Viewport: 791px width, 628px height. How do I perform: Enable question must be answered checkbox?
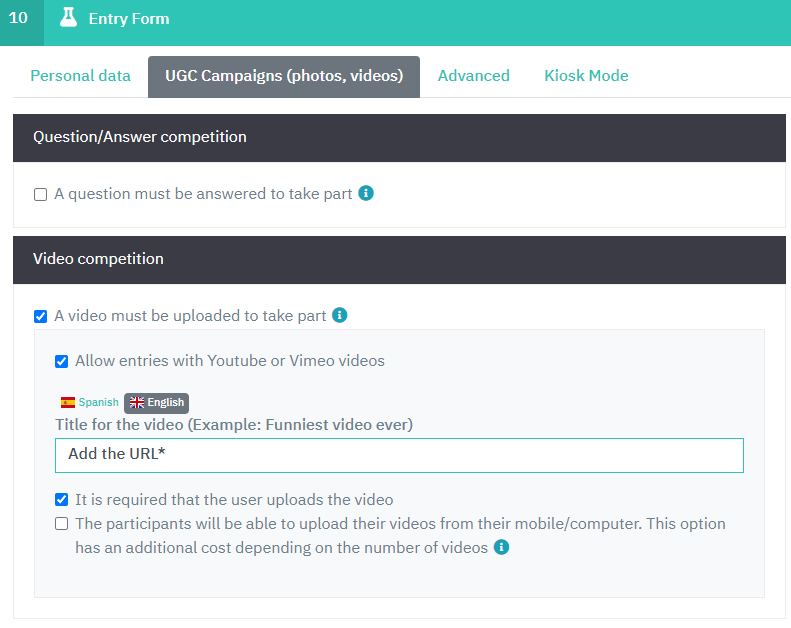coord(41,194)
